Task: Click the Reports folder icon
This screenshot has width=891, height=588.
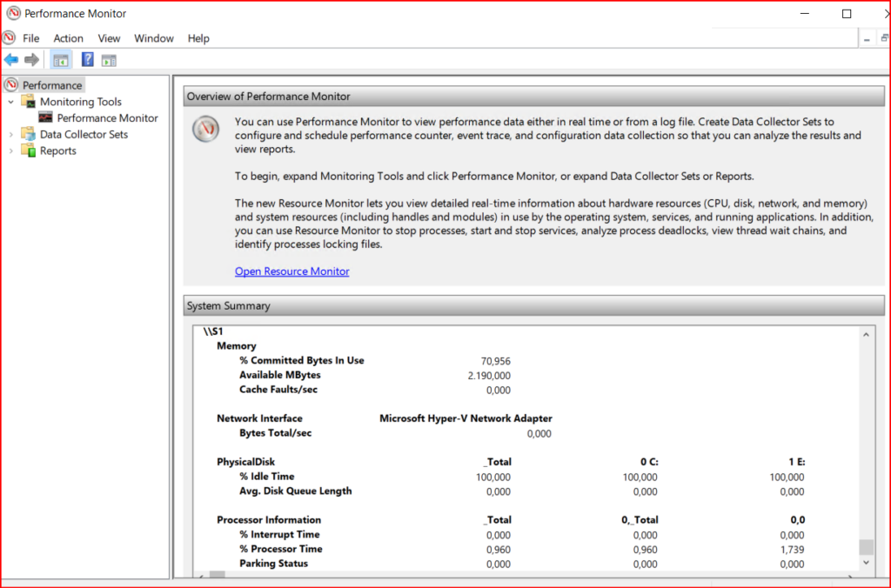Action: point(29,151)
